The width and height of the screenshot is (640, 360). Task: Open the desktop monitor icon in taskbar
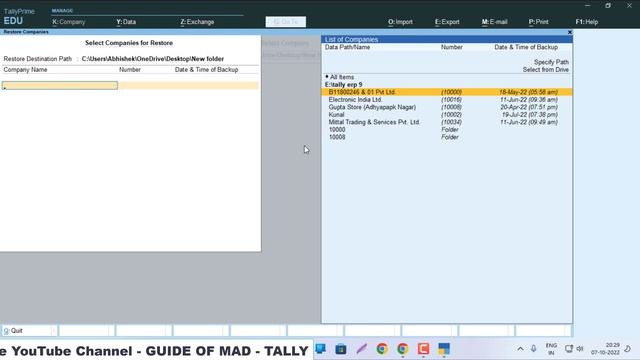click(320, 349)
